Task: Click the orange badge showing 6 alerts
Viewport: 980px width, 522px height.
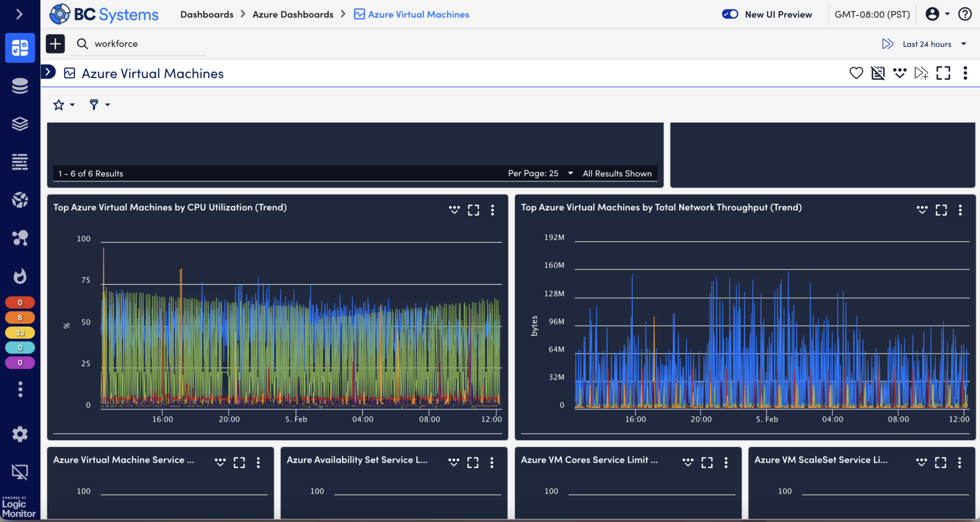Action: click(20, 317)
